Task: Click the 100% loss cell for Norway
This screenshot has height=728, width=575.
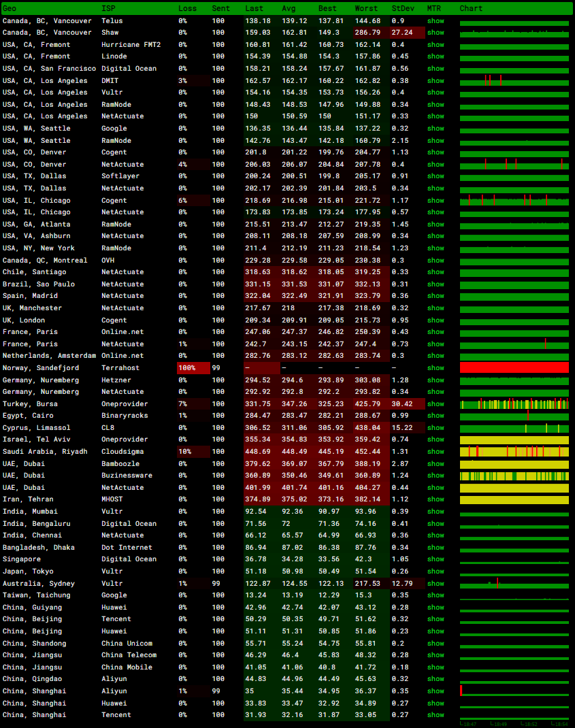Action: point(187,368)
